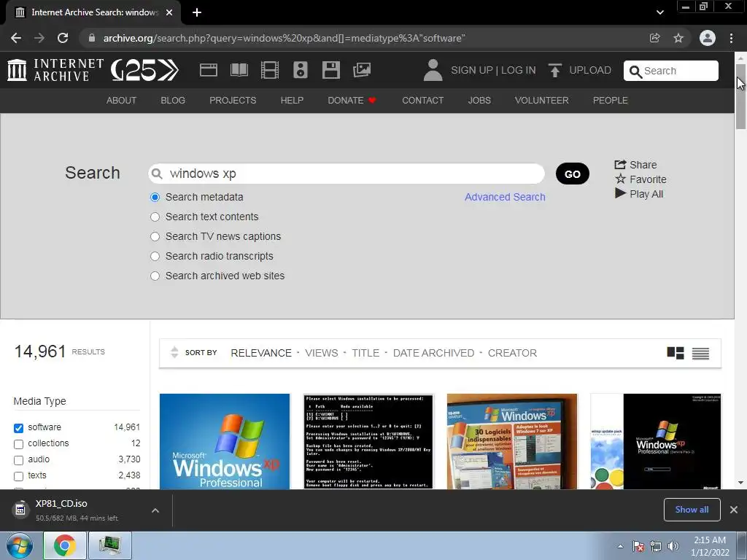Open the ABOUT menu item
The width and height of the screenshot is (747, 560).
(x=121, y=101)
